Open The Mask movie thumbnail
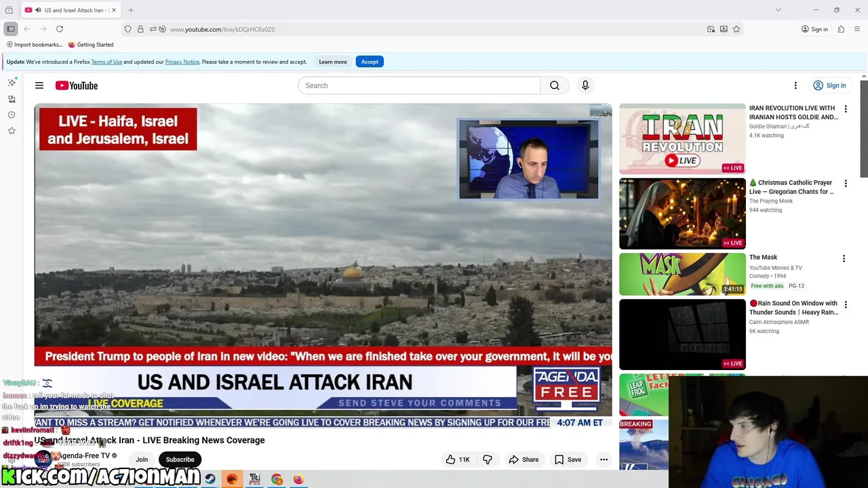The image size is (868, 488). (682, 274)
